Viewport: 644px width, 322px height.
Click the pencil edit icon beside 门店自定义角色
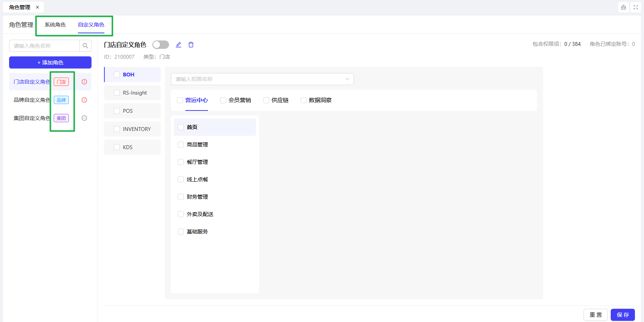[x=178, y=45]
